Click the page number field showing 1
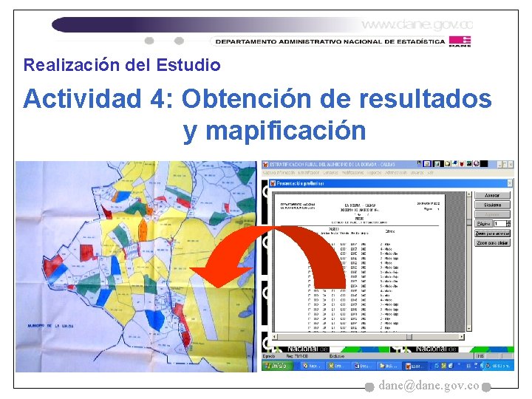The image size is (532, 399). (x=499, y=224)
